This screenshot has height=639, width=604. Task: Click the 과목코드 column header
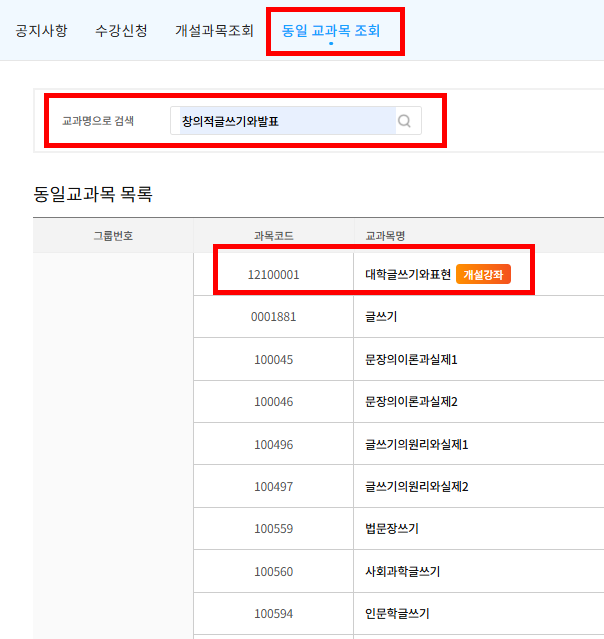click(x=273, y=236)
